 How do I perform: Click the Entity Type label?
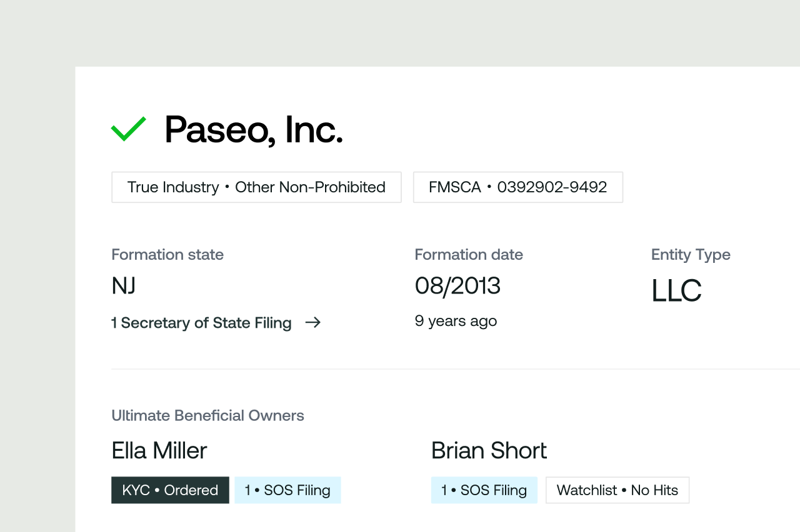(x=691, y=255)
